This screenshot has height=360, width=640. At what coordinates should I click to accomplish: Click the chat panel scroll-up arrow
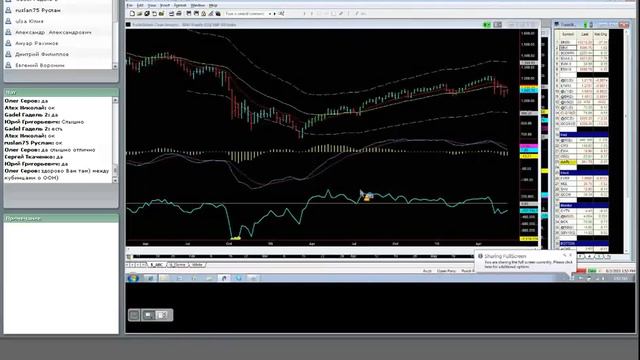tap(115, 100)
